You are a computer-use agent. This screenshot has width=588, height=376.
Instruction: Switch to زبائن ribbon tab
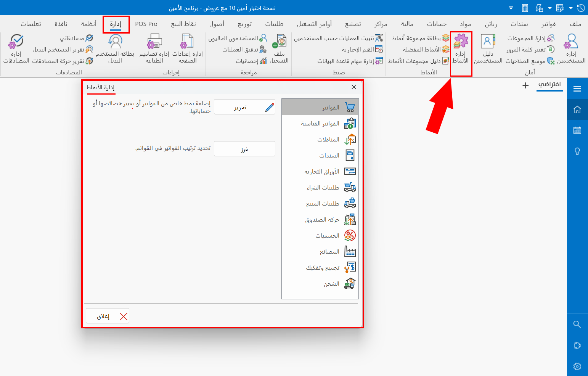pos(491,24)
